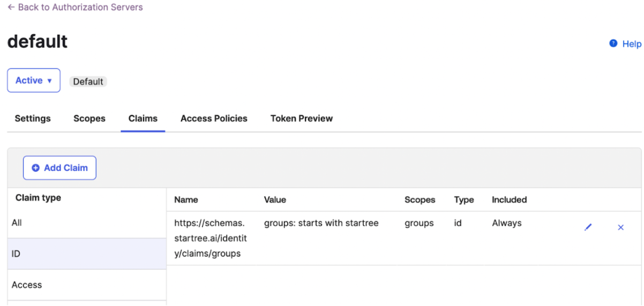Filter claims by All type
The width and height of the screenshot is (644, 306).
[87, 223]
